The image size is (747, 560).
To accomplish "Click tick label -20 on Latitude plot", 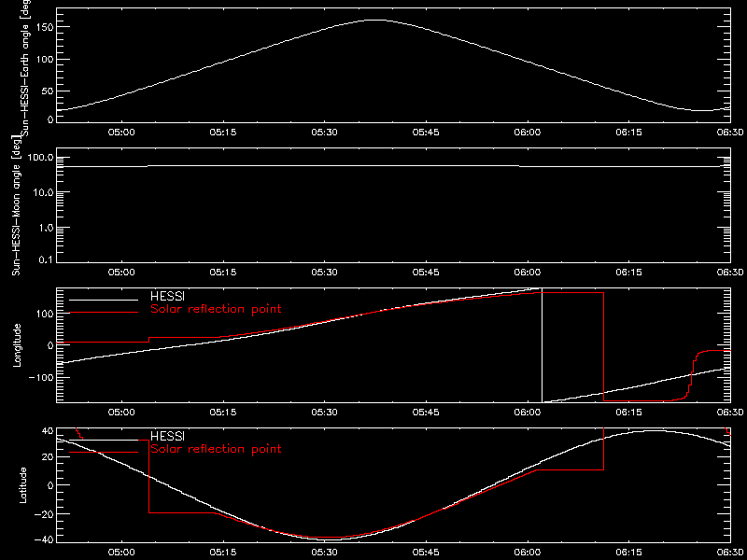I will point(42,514).
